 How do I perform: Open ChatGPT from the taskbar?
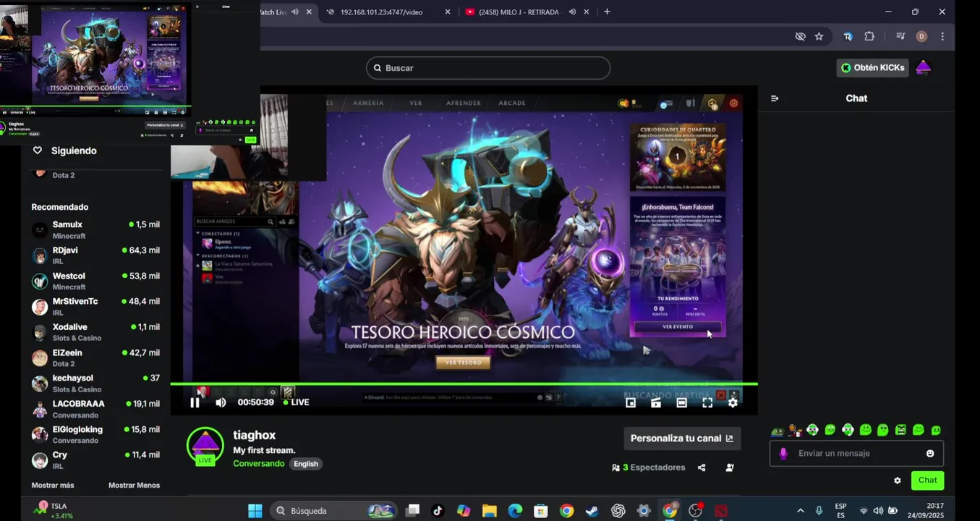(618, 511)
